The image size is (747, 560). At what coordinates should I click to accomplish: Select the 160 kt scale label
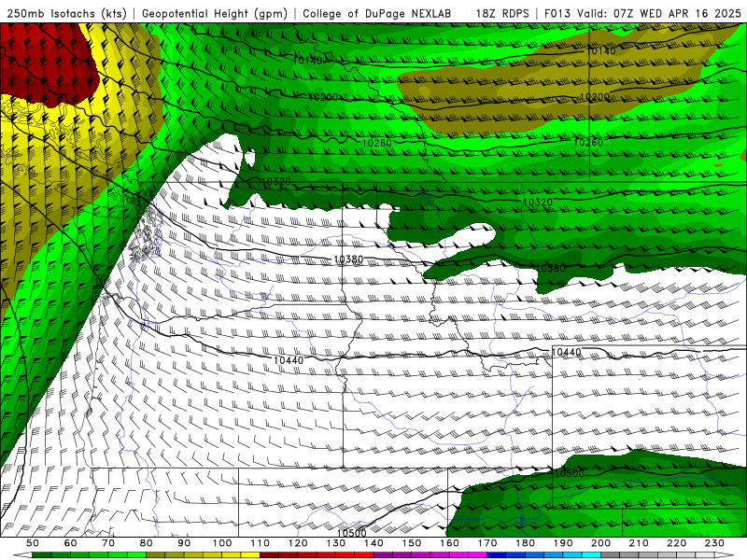click(x=449, y=543)
